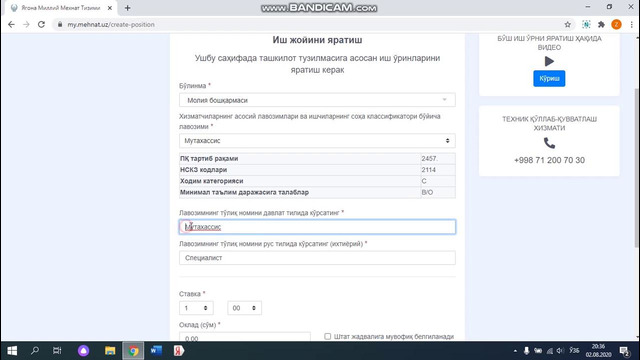Click the state-language position name field
640x360 pixels.
tap(317, 227)
